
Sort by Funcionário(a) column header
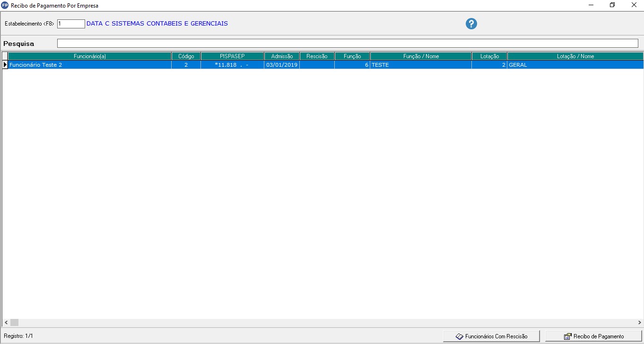(89, 56)
